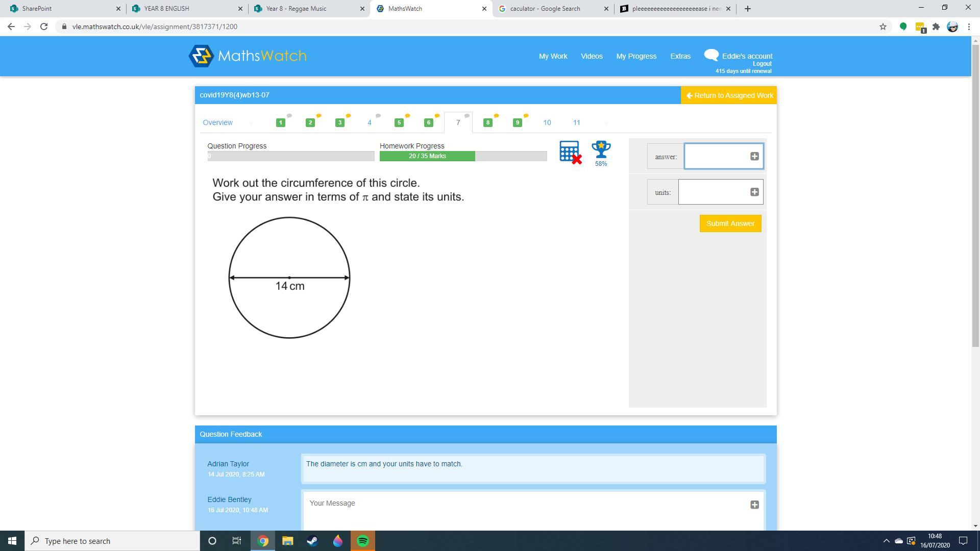This screenshot has width=980, height=551.
Task: Open the Chrome extensions puzzle icon
Action: (936, 27)
